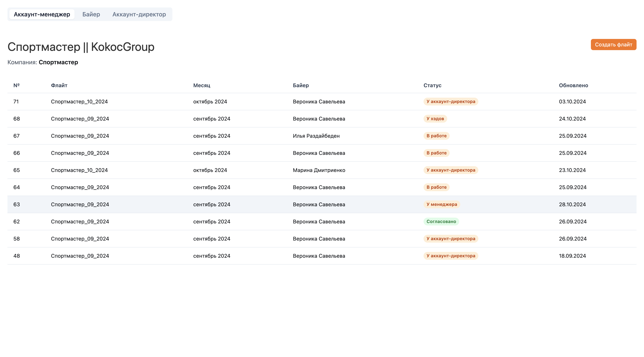Screen dimensions: 644x357
Task: Click Спортмастер_09_2024 in row 48
Action: (80, 256)
